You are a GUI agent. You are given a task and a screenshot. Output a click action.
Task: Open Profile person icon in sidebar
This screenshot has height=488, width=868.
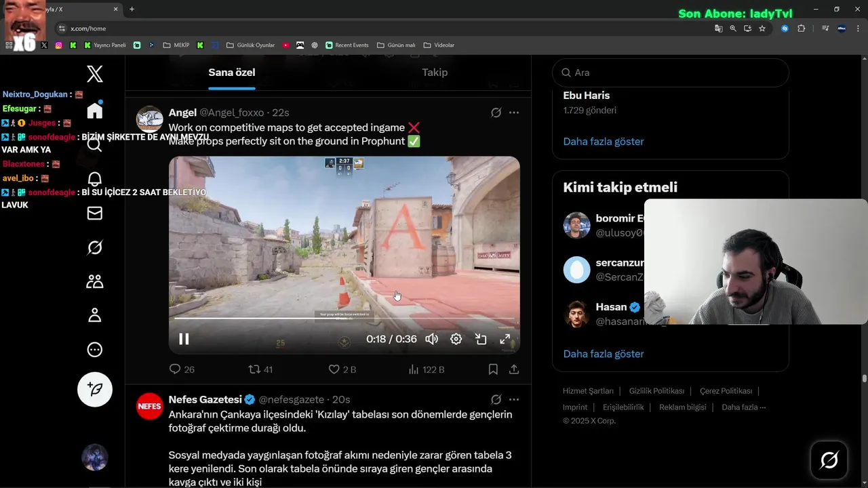click(95, 315)
